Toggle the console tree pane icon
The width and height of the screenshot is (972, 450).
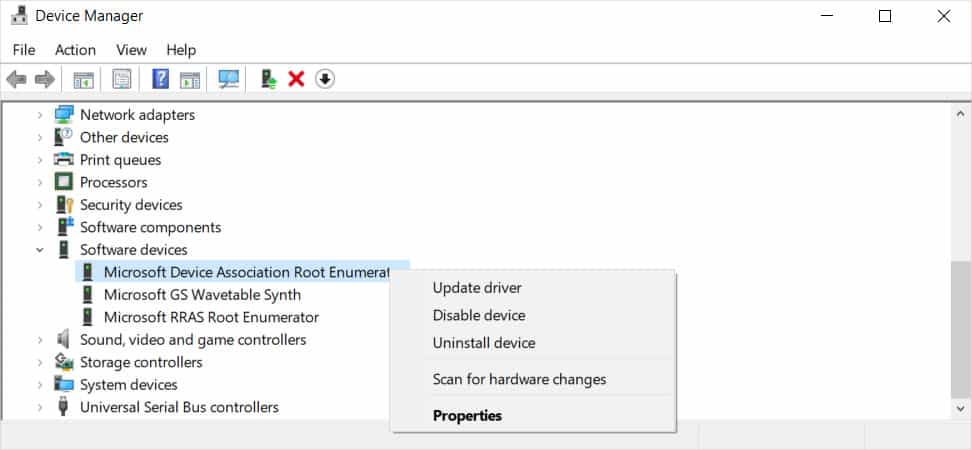(x=83, y=79)
